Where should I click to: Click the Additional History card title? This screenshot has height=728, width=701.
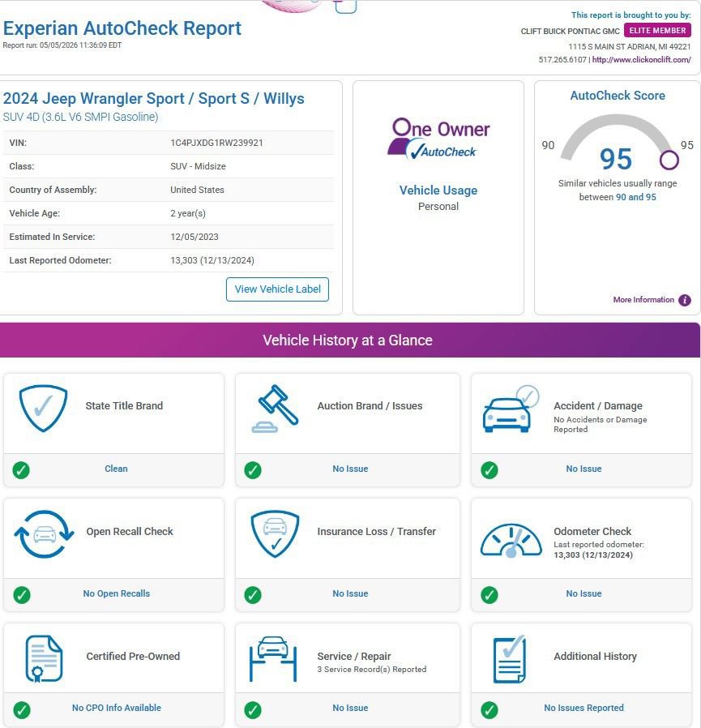pos(595,657)
